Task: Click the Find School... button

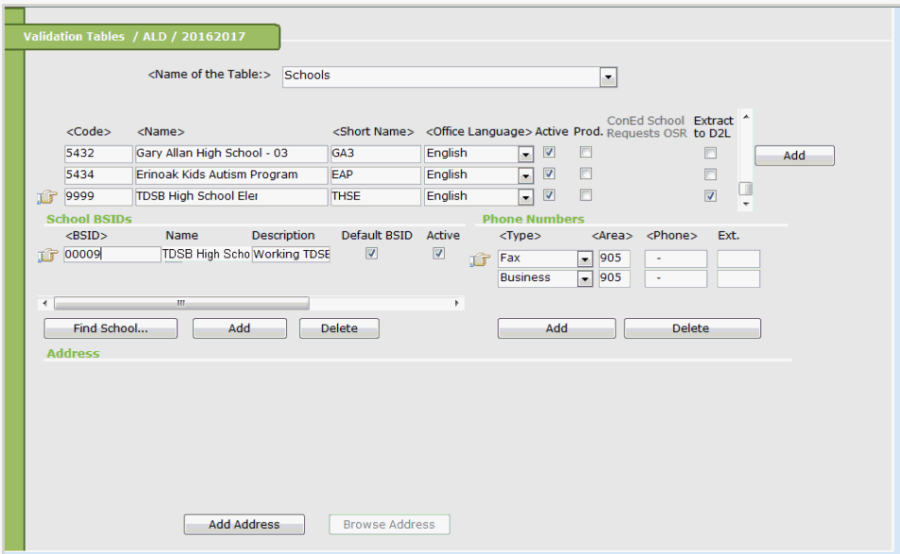Action: point(110,328)
